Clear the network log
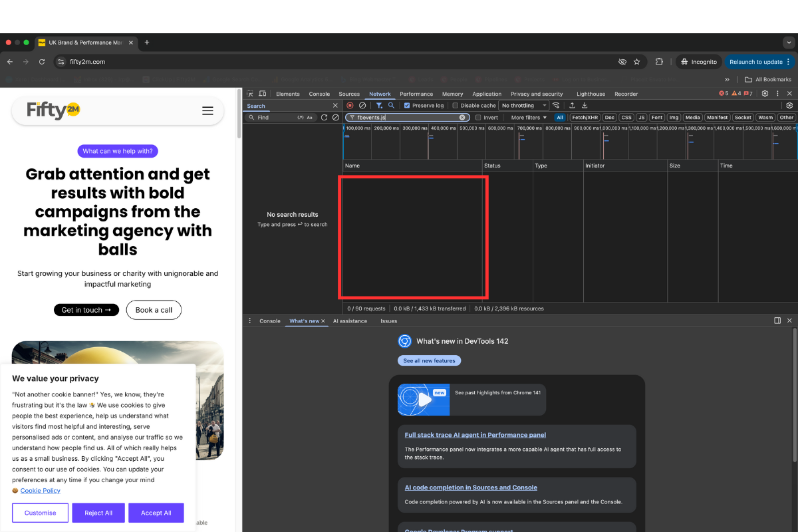 [362, 105]
